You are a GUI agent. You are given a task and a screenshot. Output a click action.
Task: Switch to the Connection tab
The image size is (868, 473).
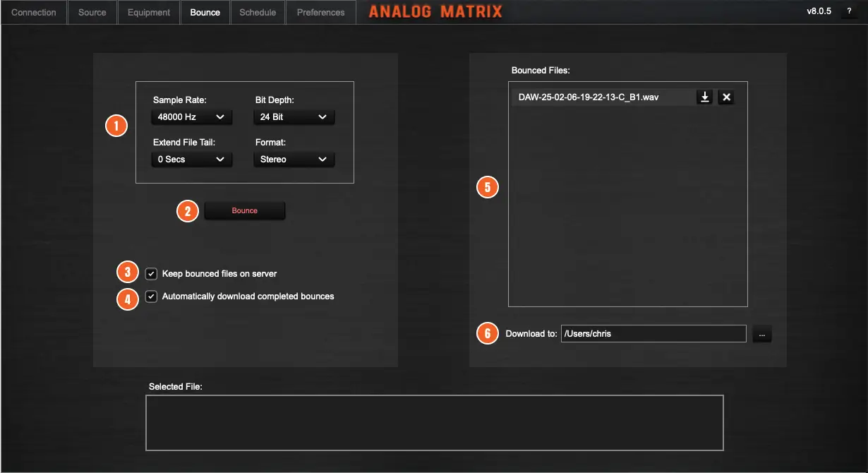pos(34,13)
